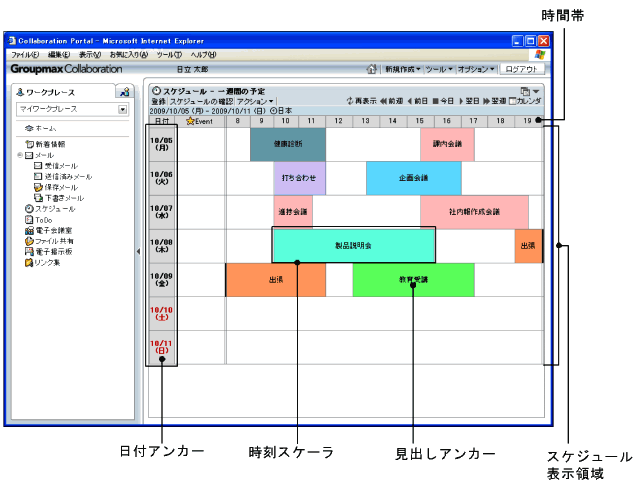637x486 pixels.
Task: Click the 再表示 refresh icon
Action: 350,101
